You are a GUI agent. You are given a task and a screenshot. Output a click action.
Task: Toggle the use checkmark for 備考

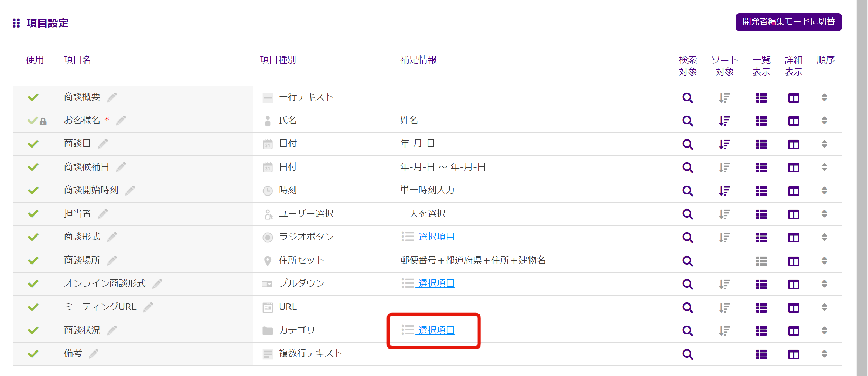pyautogui.click(x=33, y=354)
